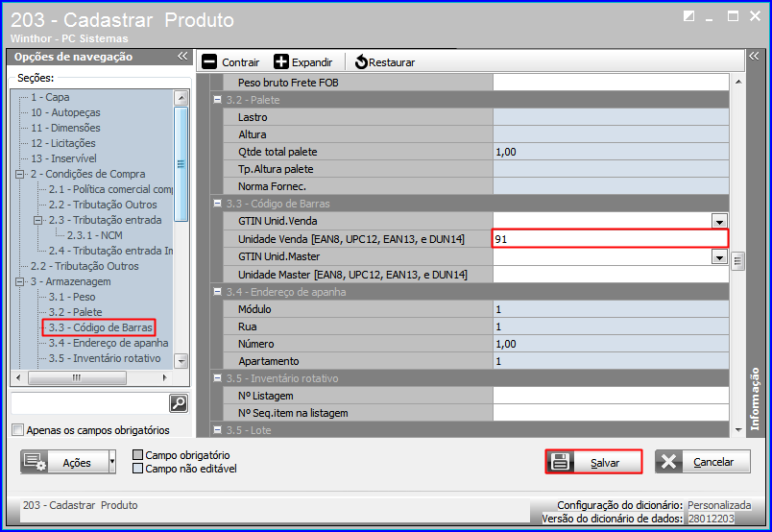Click the Nº Listagem input field

tap(611, 396)
